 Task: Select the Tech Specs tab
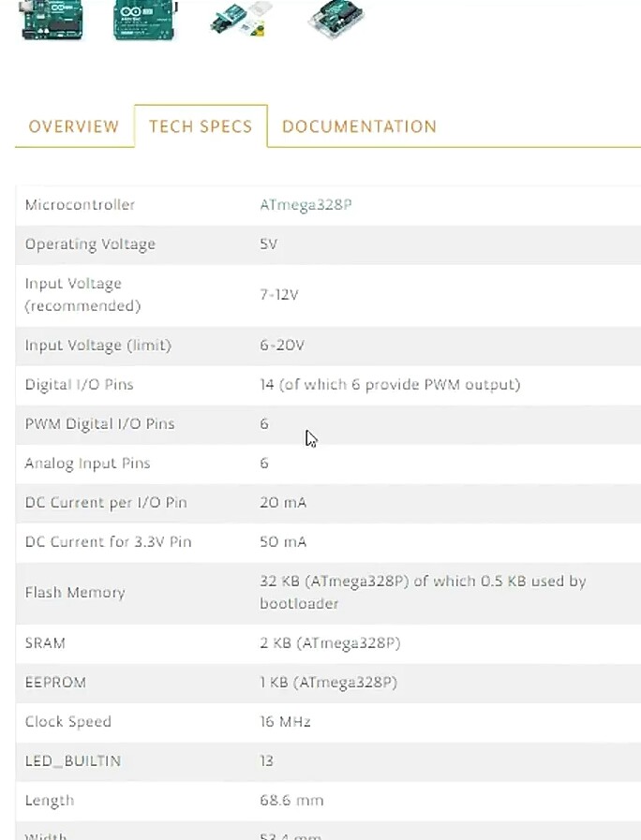point(201,126)
